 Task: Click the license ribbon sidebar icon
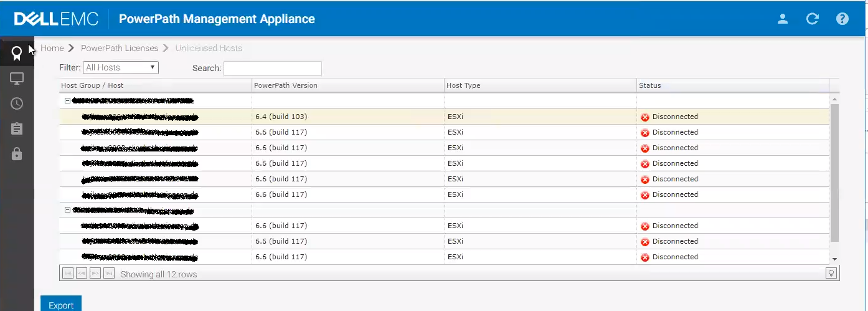(17, 53)
